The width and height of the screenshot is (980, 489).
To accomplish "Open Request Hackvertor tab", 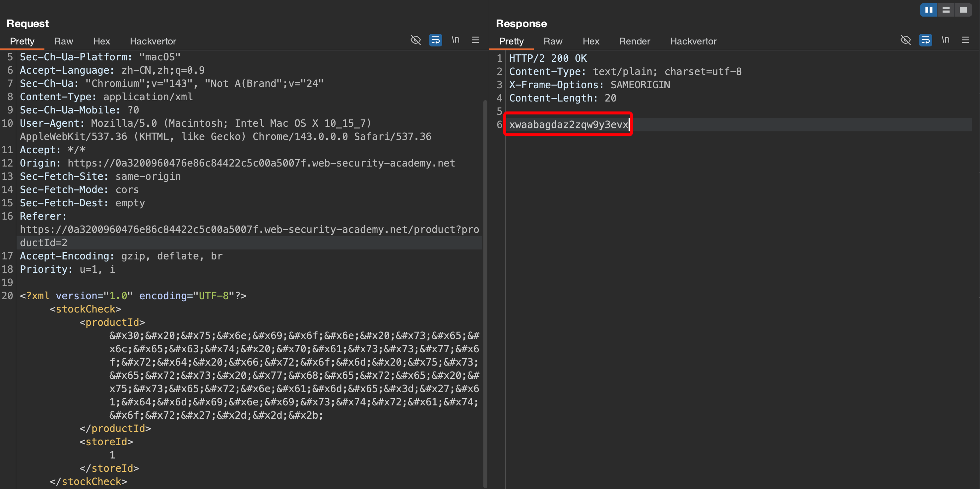I will (x=153, y=41).
